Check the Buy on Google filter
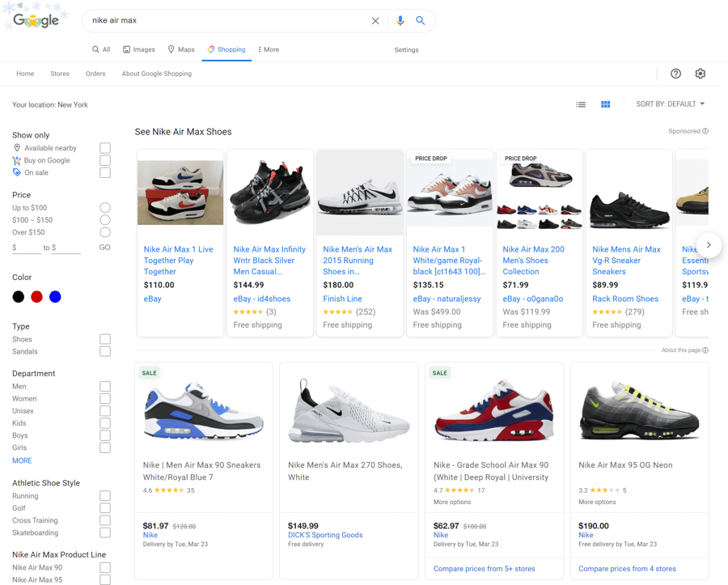The height and width of the screenshot is (585, 728). (x=105, y=160)
